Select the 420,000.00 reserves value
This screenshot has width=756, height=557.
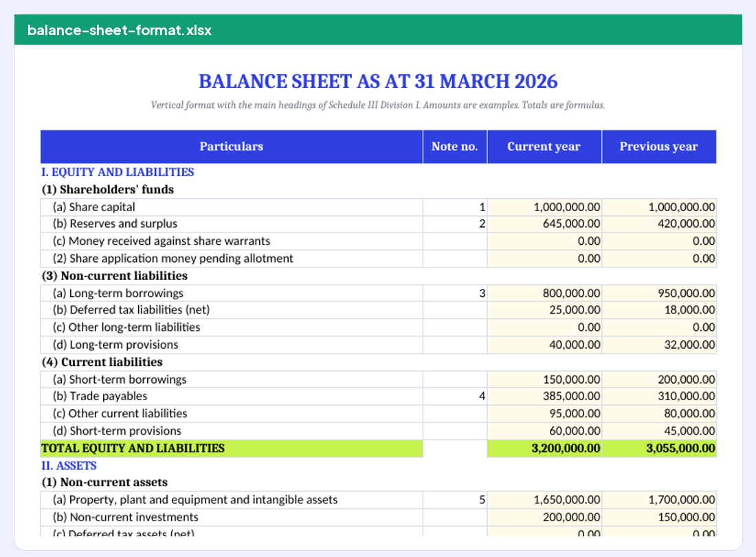pyautogui.click(x=658, y=224)
